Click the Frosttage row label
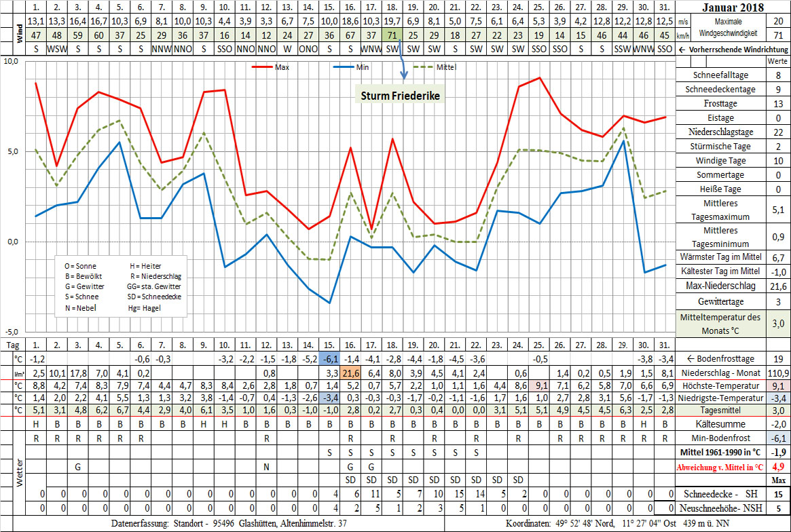This screenshot has height=532, width=791. click(x=722, y=104)
